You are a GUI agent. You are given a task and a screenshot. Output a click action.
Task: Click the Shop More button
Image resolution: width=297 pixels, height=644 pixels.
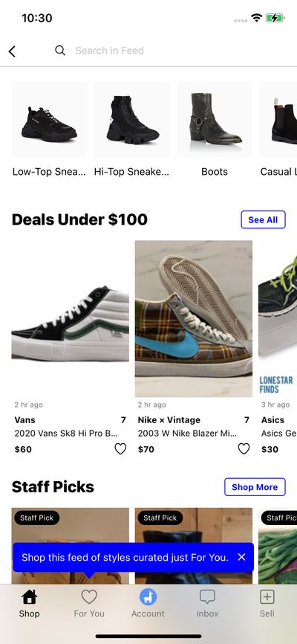click(255, 487)
